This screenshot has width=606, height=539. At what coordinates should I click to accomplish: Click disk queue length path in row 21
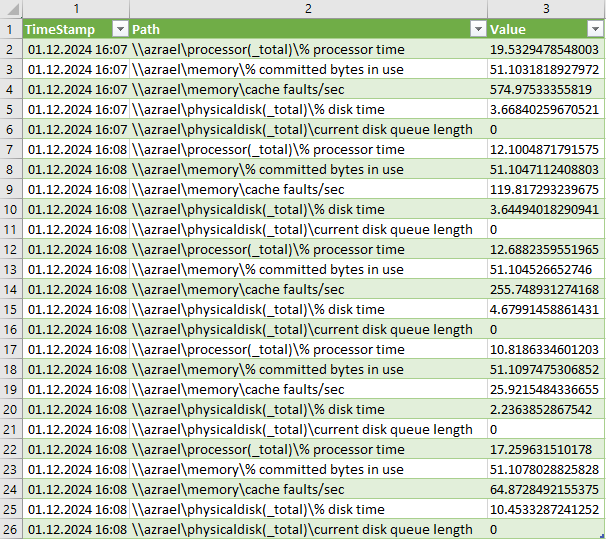pos(302,429)
